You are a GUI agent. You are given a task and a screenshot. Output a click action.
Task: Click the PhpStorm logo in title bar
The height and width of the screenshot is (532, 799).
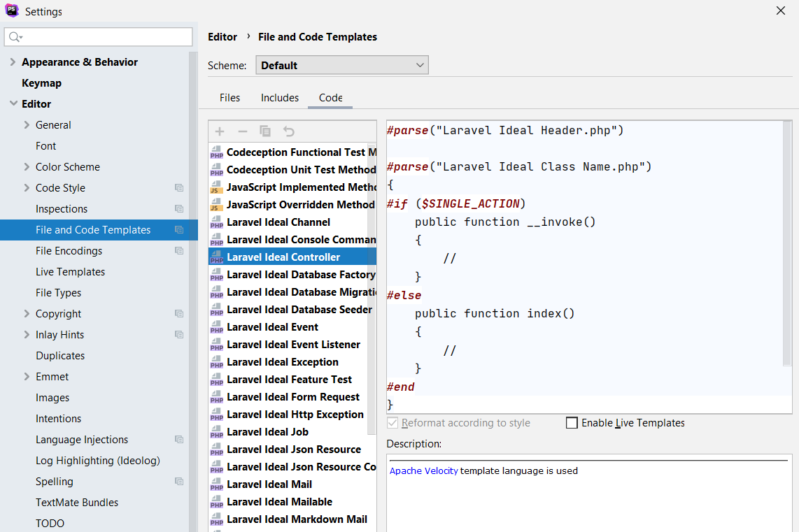pos(12,10)
